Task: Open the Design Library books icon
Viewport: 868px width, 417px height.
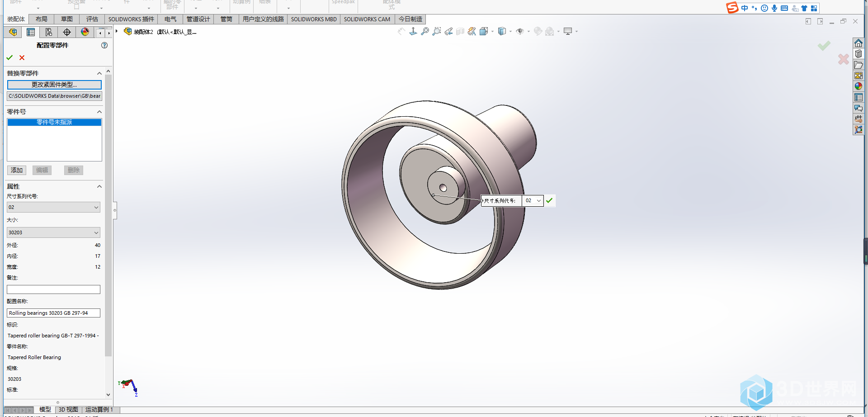Action: tap(859, 54)
